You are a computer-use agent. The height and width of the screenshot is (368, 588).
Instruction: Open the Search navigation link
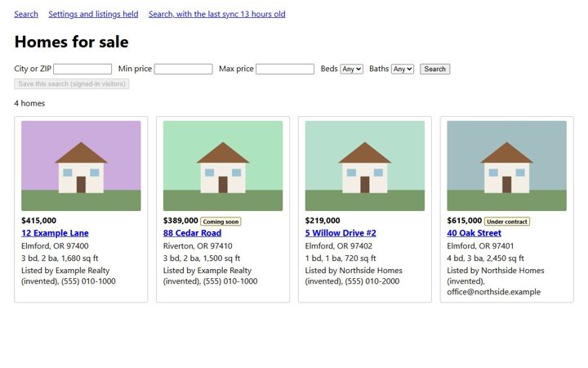[26, 14]
